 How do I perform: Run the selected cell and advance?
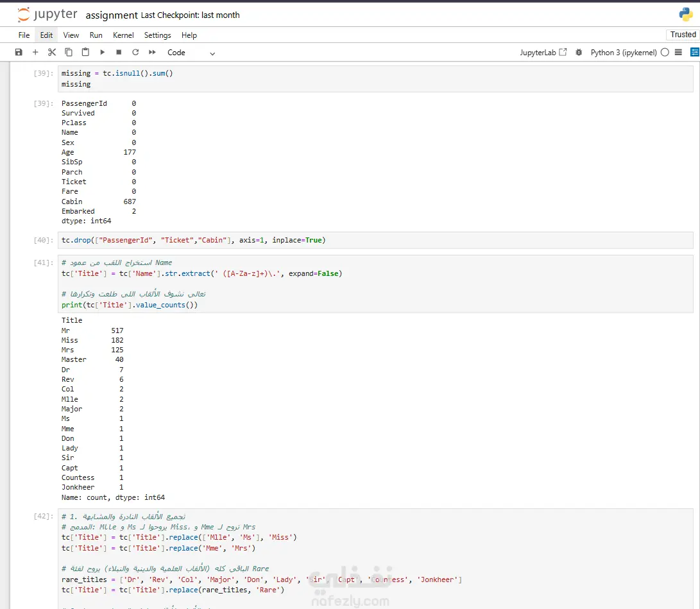[102, 52]
